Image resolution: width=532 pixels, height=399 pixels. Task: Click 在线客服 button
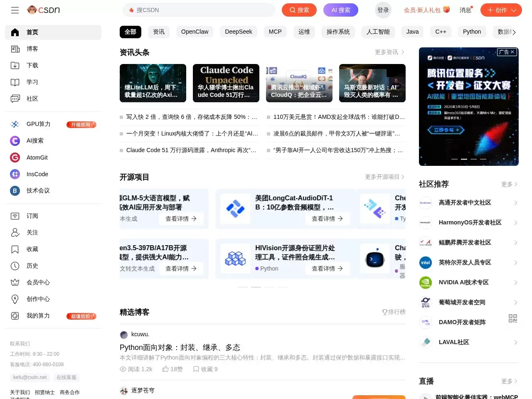66,377
